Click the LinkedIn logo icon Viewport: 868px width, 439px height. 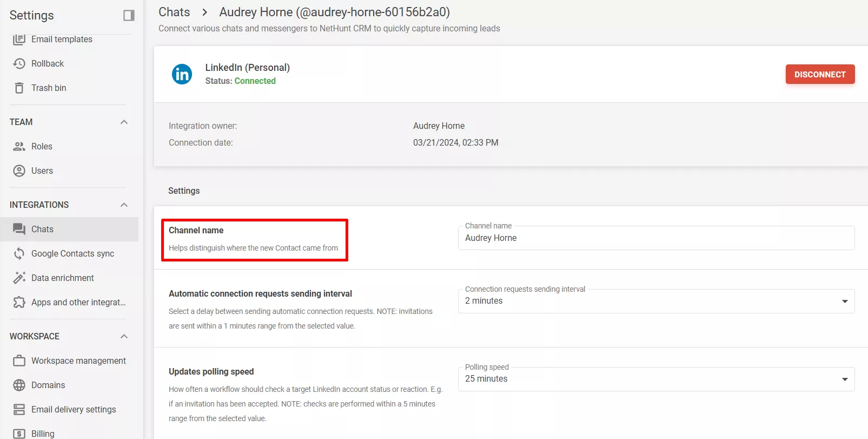(x=182, y=74)
